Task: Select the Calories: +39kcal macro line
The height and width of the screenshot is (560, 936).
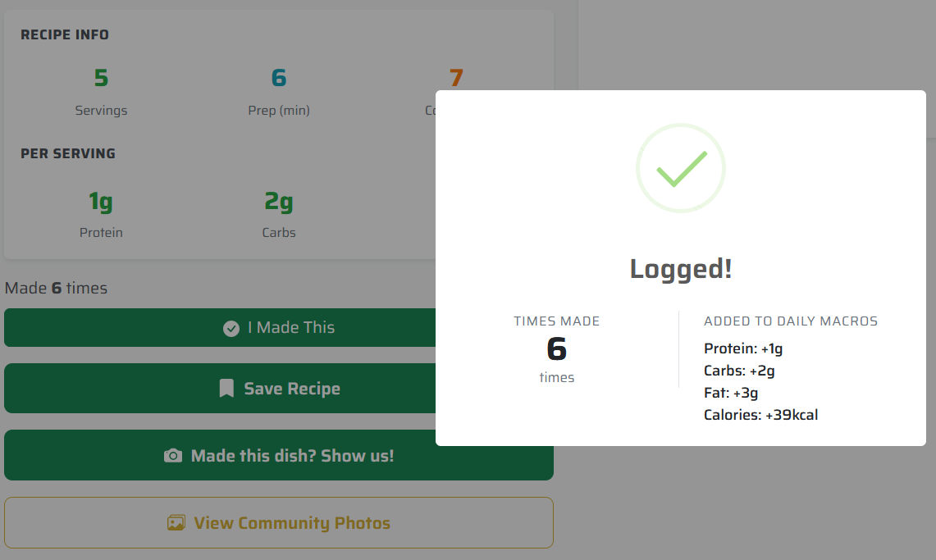Action: (x=760, y=415)
